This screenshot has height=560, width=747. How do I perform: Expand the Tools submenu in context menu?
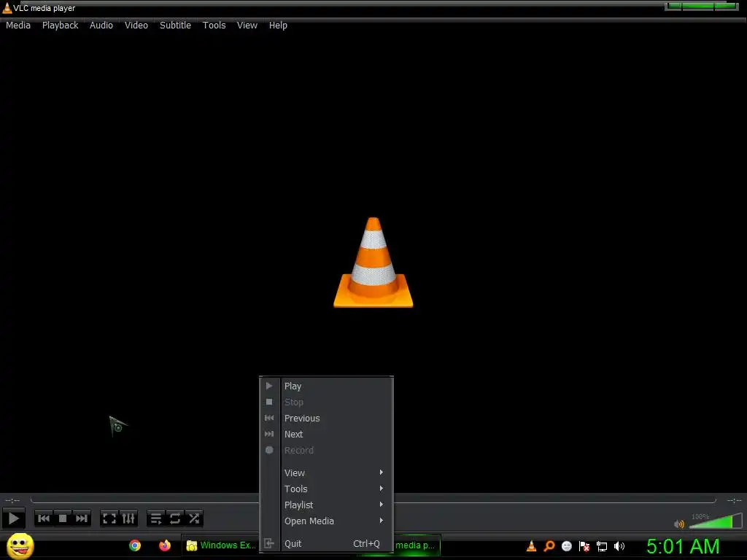[x=326, y=489]
